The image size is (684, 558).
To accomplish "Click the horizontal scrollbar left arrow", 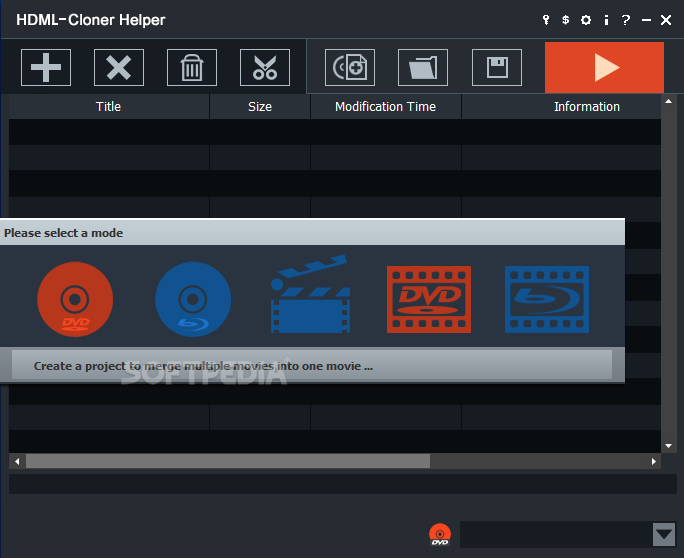I will pyautogui.click(x=17, y=462).
